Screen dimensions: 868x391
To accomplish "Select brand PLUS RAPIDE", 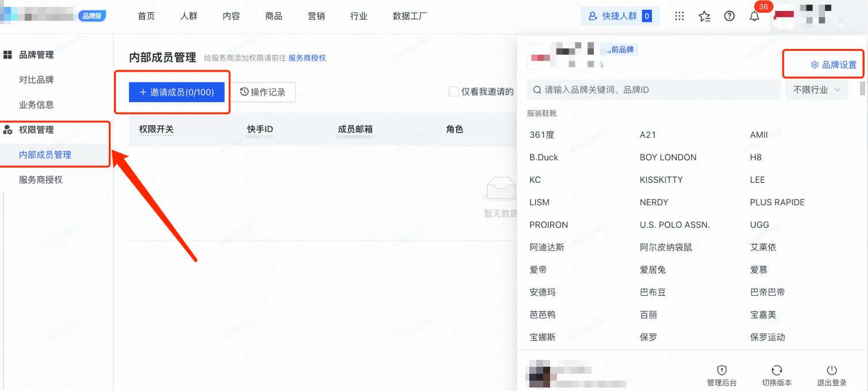I will [x=778, y=202].
